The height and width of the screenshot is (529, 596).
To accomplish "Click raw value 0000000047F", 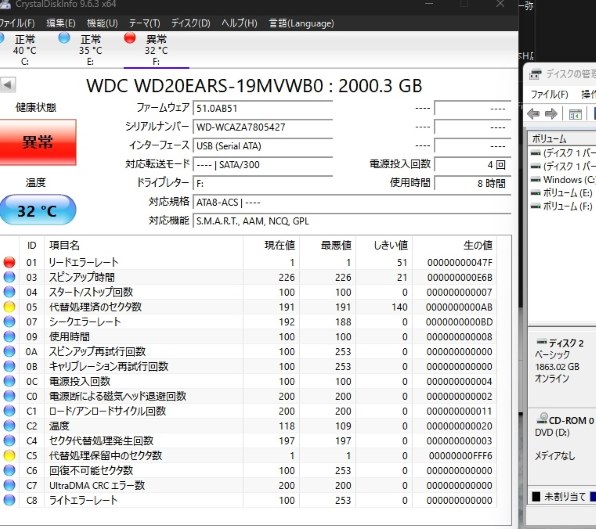I will (460, 262).
